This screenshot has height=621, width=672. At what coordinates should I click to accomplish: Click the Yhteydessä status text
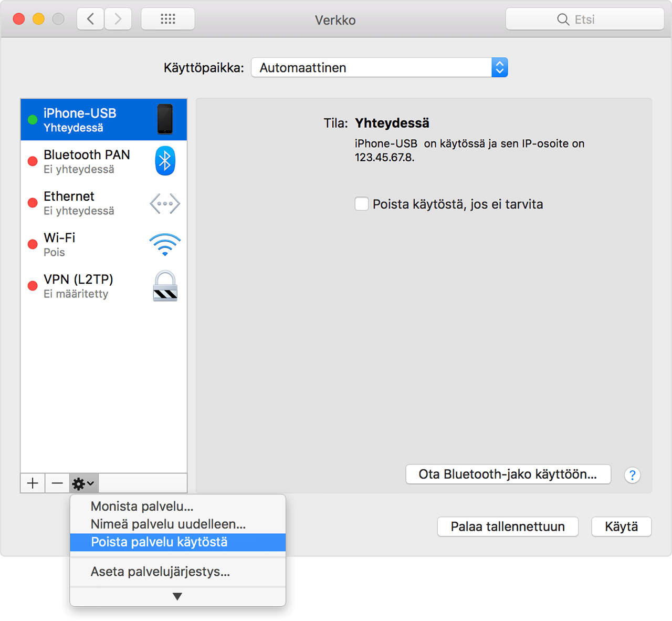[392, 123]
